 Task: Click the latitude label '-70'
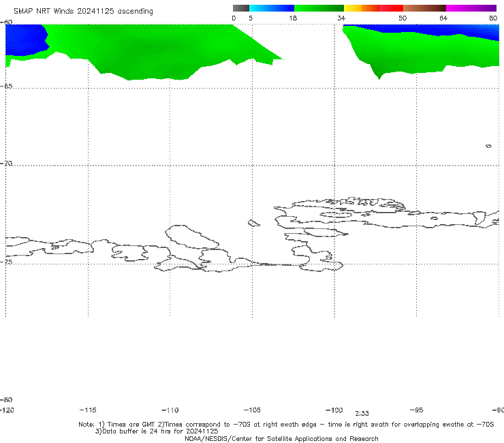[x=6, y=164]
